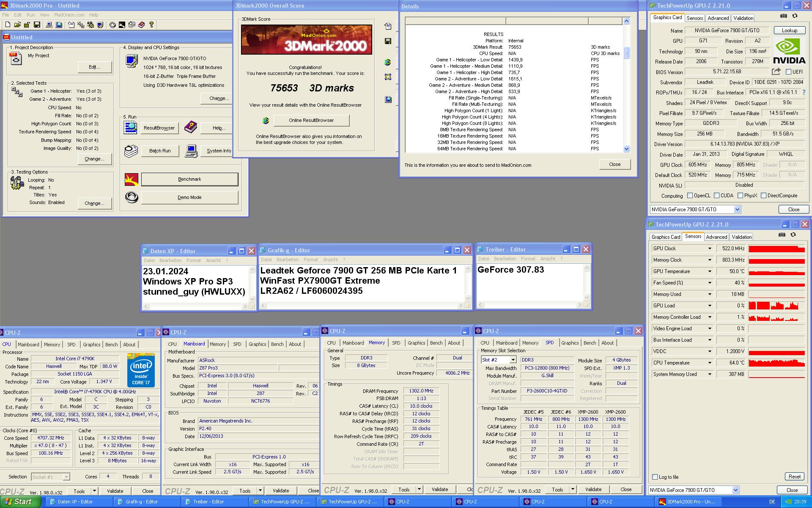Click the globe icon beside Online ResultBrowser button
This screenshot has width=812, height=508.
point(266,121)
